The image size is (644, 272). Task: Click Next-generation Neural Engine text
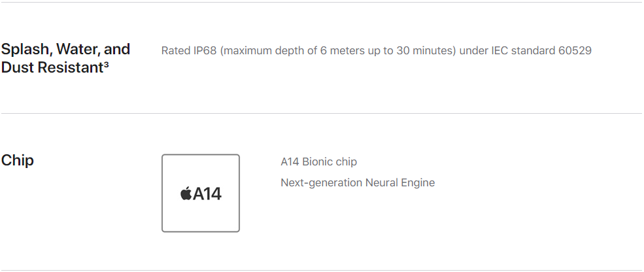(358, 182)
